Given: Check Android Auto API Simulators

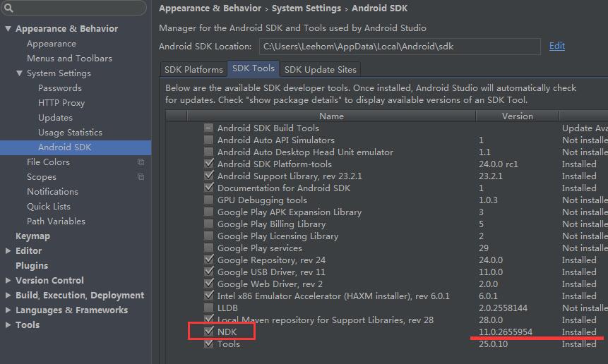Looking at the screenshot, I should click(208, 140).
